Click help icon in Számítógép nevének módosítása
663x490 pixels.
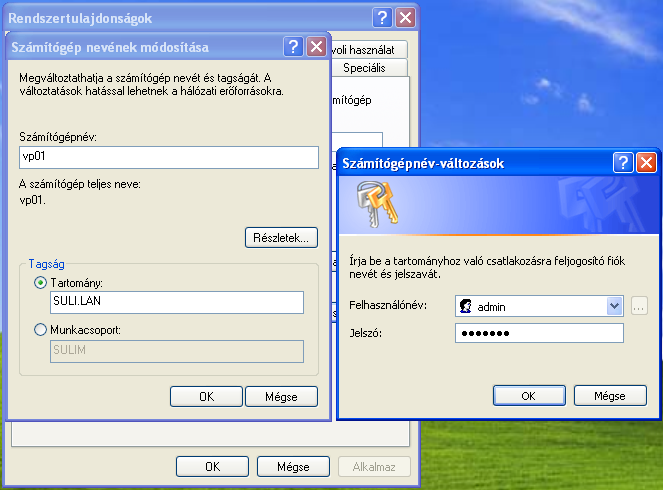294,47
